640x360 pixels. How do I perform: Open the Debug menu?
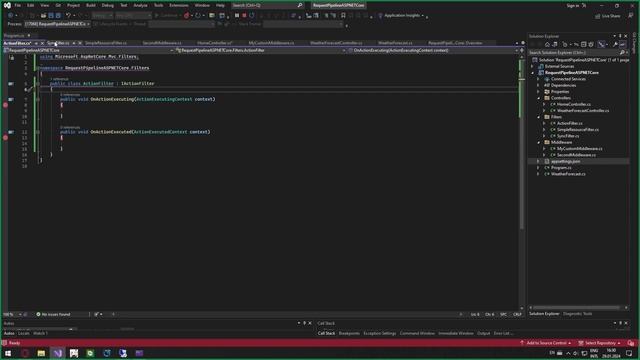pos(108,5)
